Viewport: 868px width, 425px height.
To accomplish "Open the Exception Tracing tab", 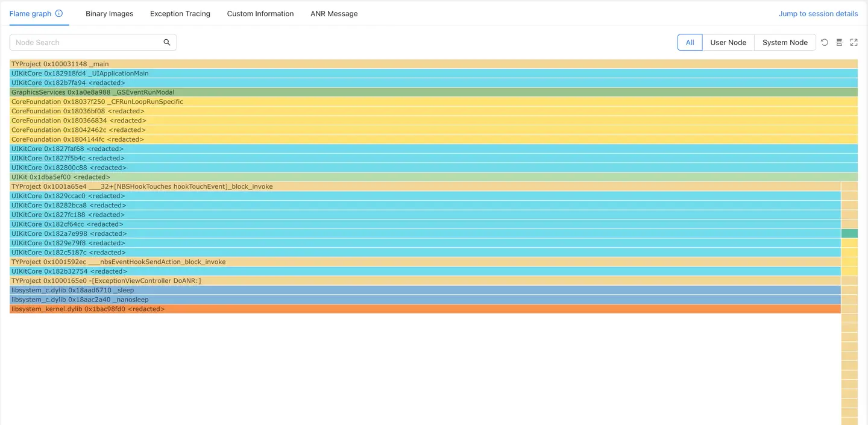I will (x=180, y=13).
